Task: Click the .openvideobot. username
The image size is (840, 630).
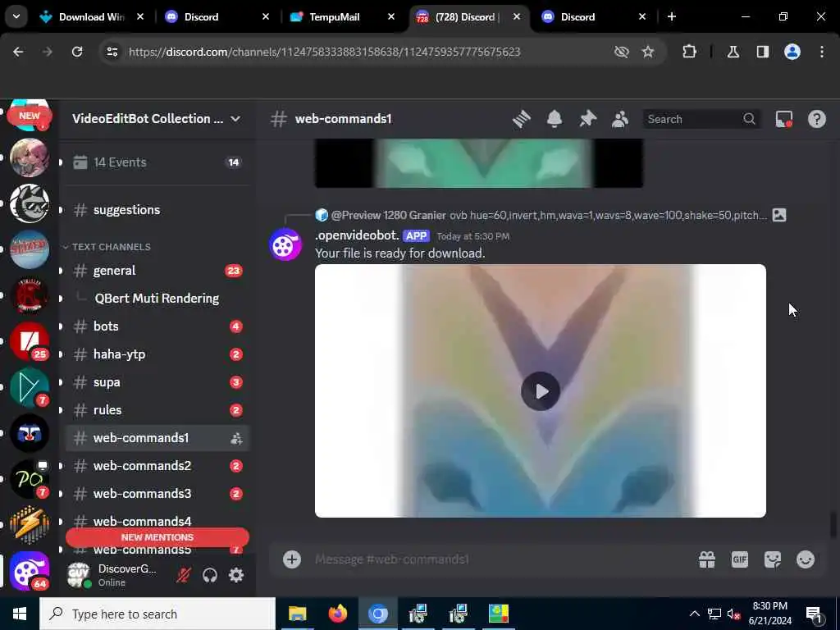Action: pos(357,235)
